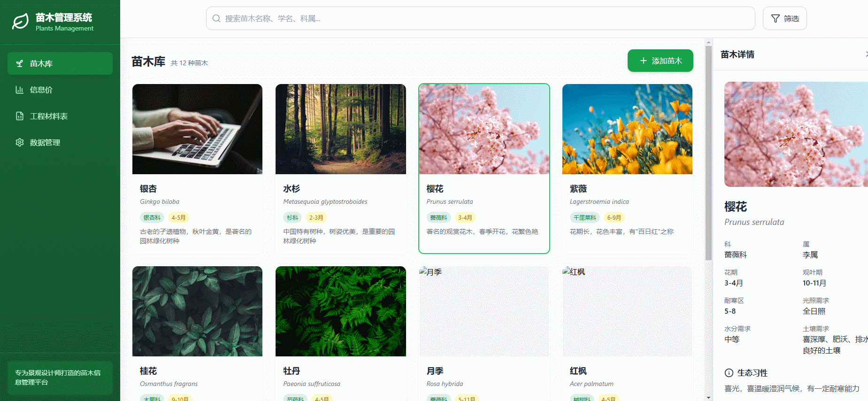
Task: Click the info icon beside 生态习性
Action: click(x=729, y=373)
